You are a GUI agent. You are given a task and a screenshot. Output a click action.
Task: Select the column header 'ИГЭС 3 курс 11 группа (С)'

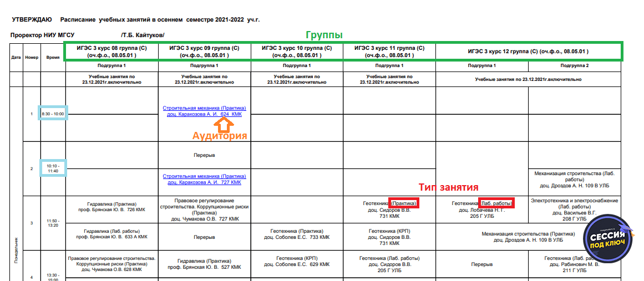pyautogui.click(x=389, y=52)
